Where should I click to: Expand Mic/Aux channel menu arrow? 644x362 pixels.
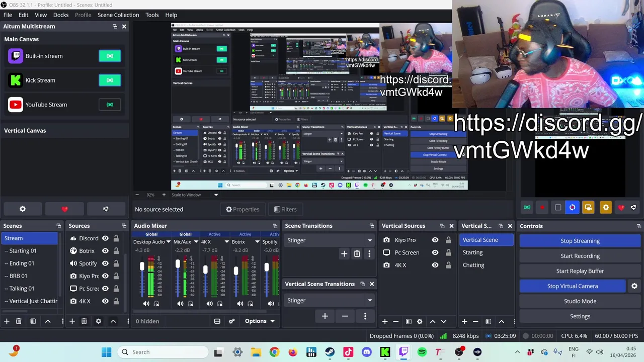(x=196, y=242)
